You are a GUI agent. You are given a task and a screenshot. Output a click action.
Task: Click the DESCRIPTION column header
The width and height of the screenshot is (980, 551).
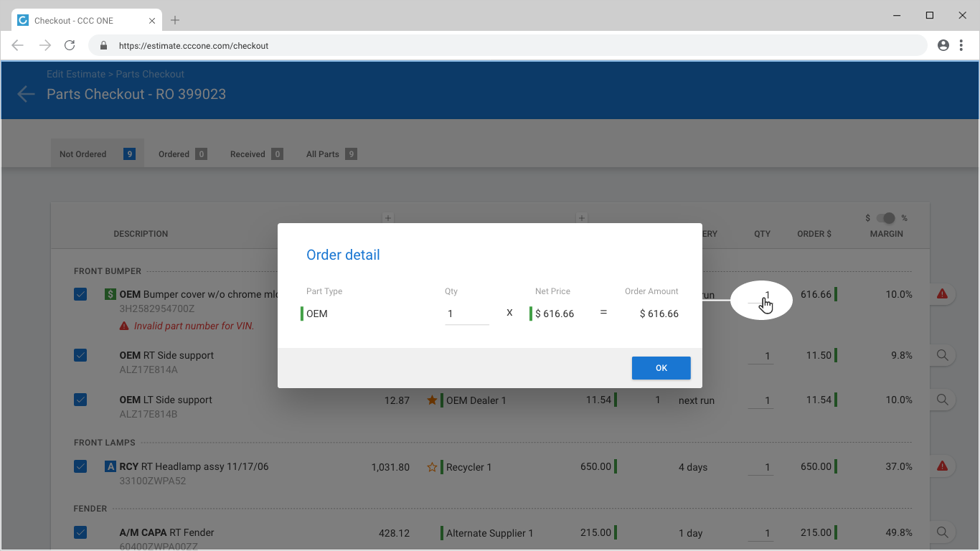coord(141,234)
